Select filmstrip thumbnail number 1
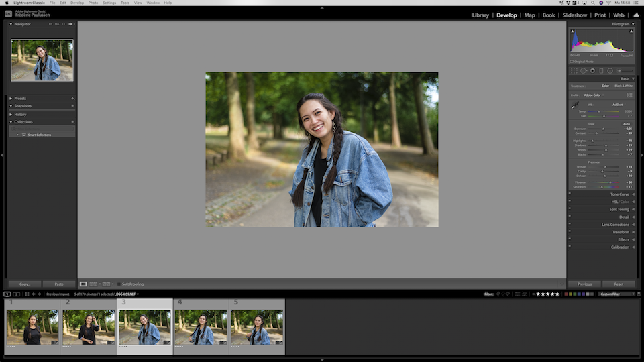This screenshot has height=362, width=644. point(32,326)
